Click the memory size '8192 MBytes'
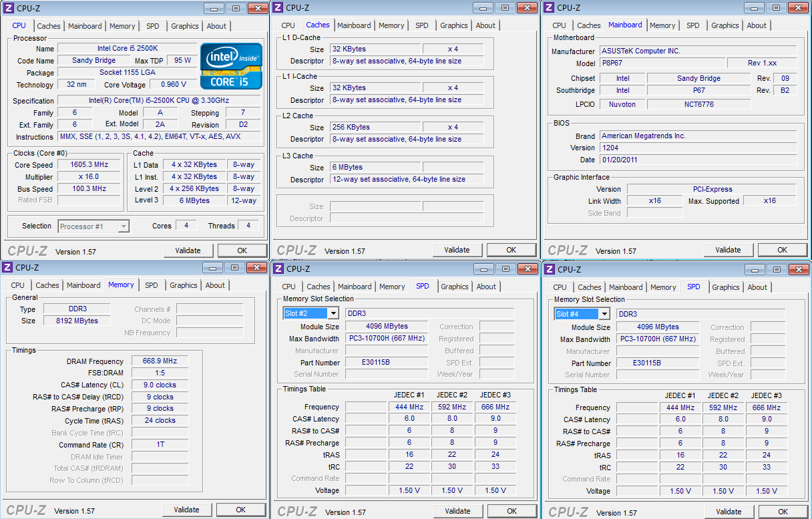This screenshot has height=519, width=812. 78,321
